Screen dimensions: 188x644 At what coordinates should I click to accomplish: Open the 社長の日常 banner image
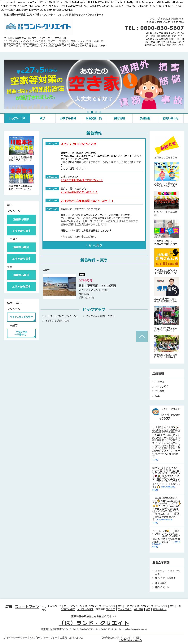coord(166,229)
